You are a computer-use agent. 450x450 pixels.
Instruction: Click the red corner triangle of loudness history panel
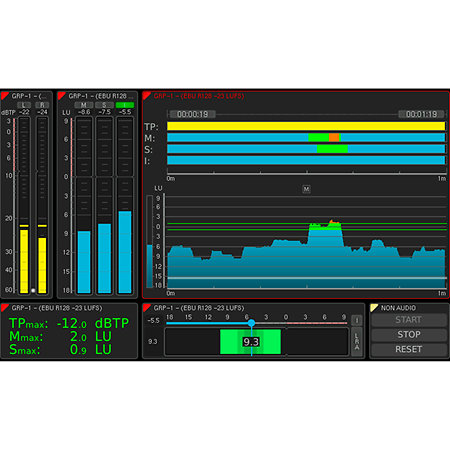point(147,96)
